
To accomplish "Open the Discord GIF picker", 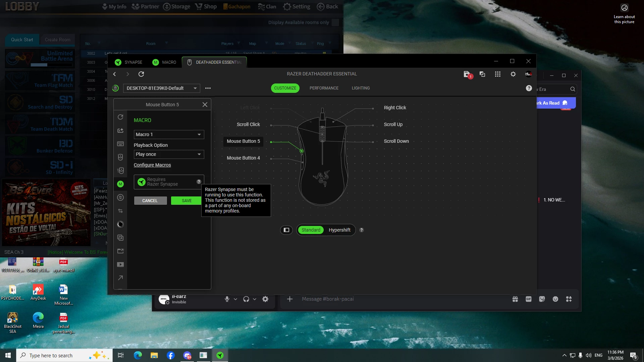I will pyautogui.click(x=529, y=299).
